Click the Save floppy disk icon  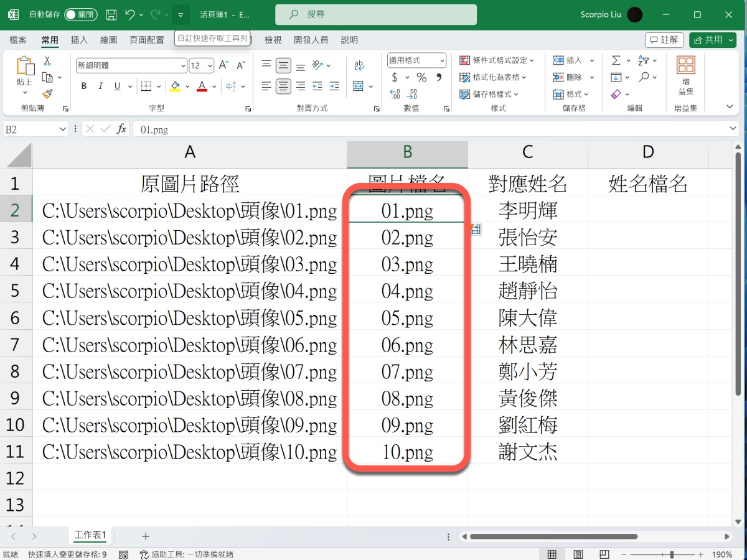(x=111, y=14)
